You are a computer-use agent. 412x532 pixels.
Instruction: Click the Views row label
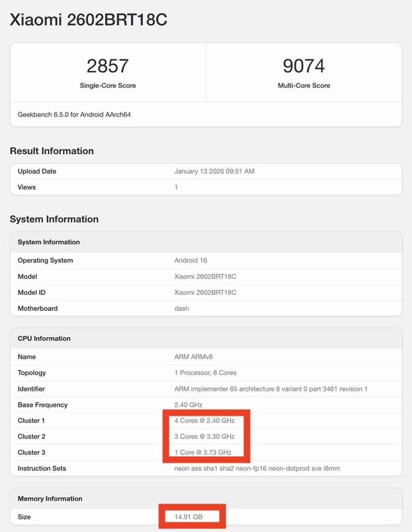click(26, 187)
